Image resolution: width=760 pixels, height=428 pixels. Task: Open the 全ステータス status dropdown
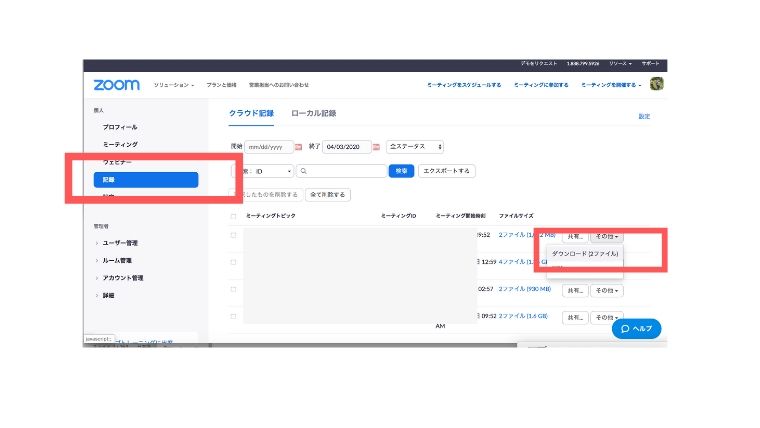[415, 146]
